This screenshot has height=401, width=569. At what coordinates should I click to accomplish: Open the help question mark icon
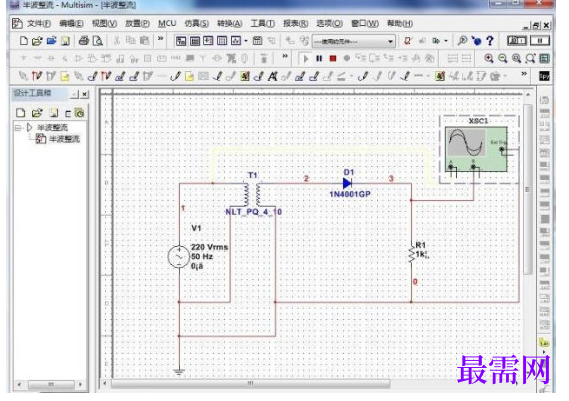tap(490, 41)
